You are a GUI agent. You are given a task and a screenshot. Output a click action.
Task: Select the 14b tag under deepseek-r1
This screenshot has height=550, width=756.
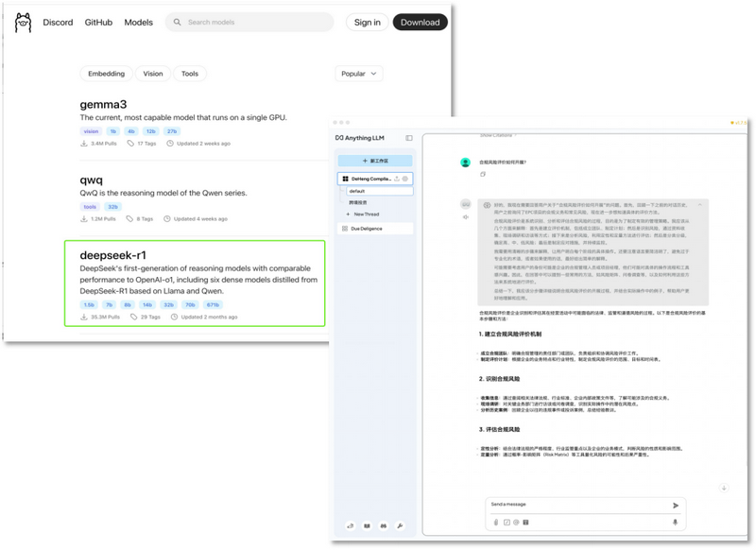(147, 304)
